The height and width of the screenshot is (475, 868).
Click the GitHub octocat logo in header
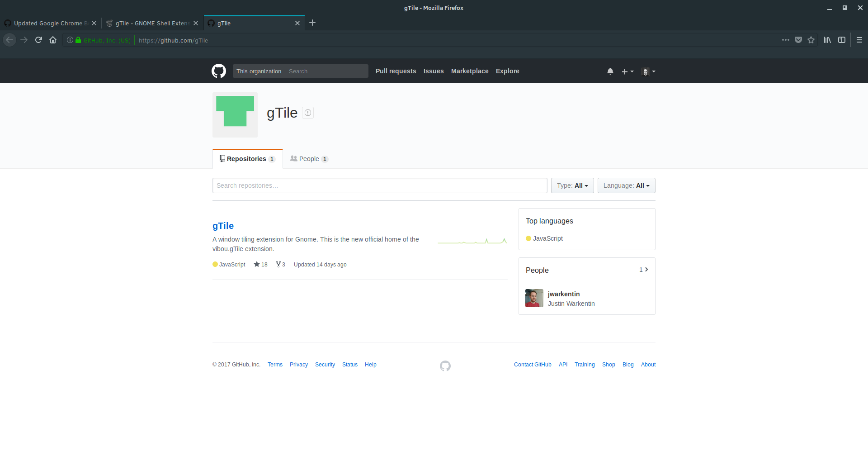219,71
